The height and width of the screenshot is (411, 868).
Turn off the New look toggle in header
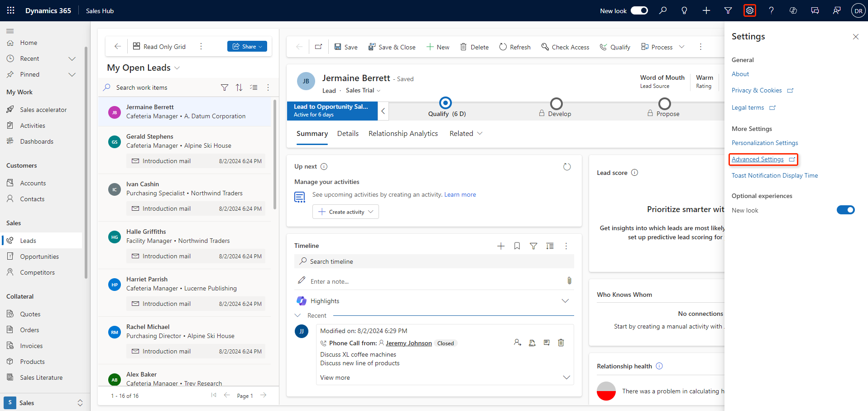tap(639, 10)
